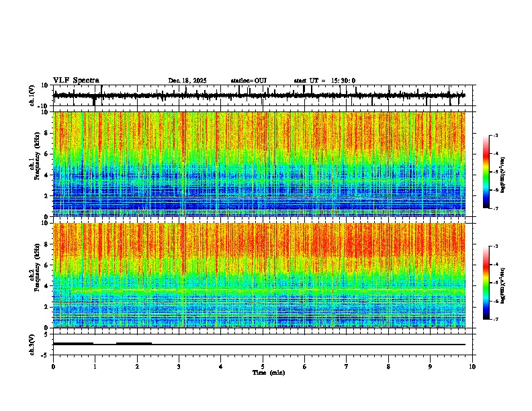Click the "4" kHz tick of ch.1 spectrogram
Image resolution: width=532 pixels, height=411 pixels.
(x=46, y=175)
